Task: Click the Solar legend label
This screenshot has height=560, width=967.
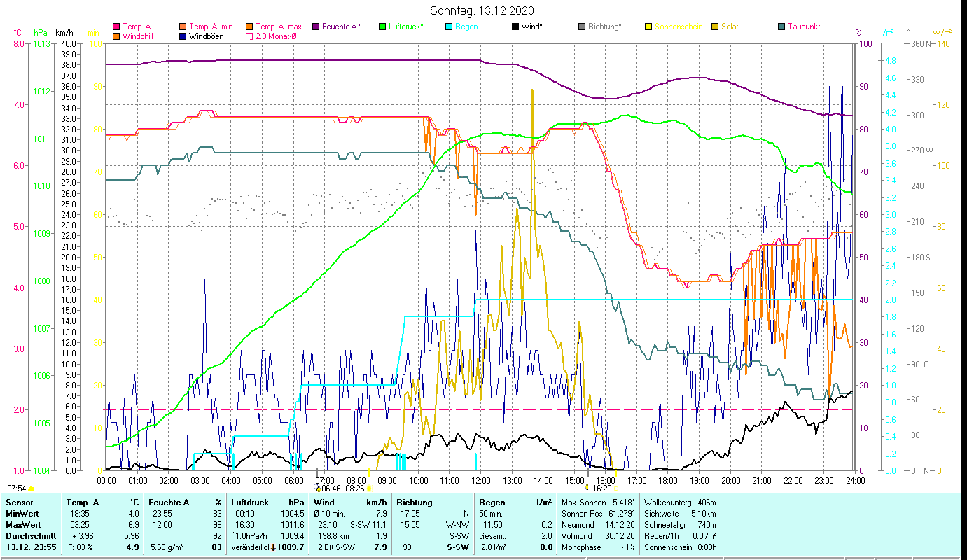Action: (x=730, y=27)
